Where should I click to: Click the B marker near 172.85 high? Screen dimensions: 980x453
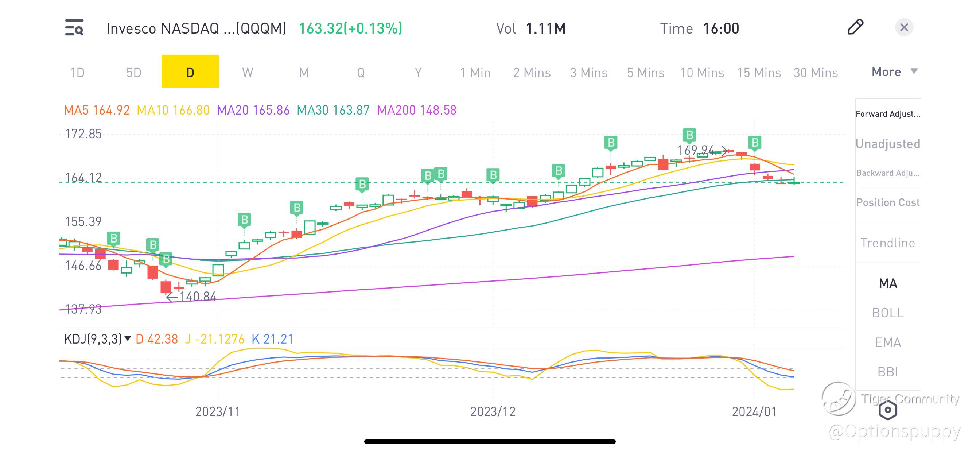[689, 135]
